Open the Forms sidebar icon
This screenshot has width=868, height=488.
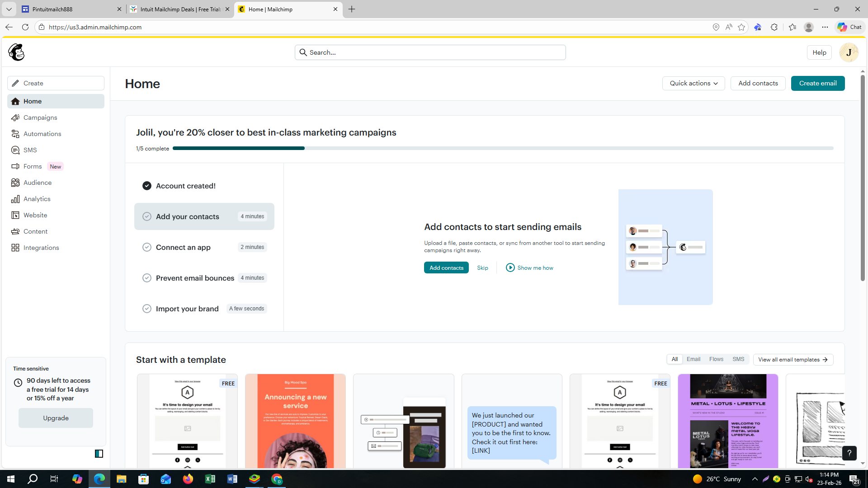(15, 166)
